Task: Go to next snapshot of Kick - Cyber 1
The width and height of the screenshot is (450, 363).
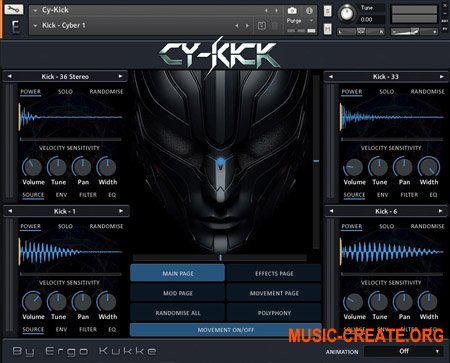Action: coord(247,26)
